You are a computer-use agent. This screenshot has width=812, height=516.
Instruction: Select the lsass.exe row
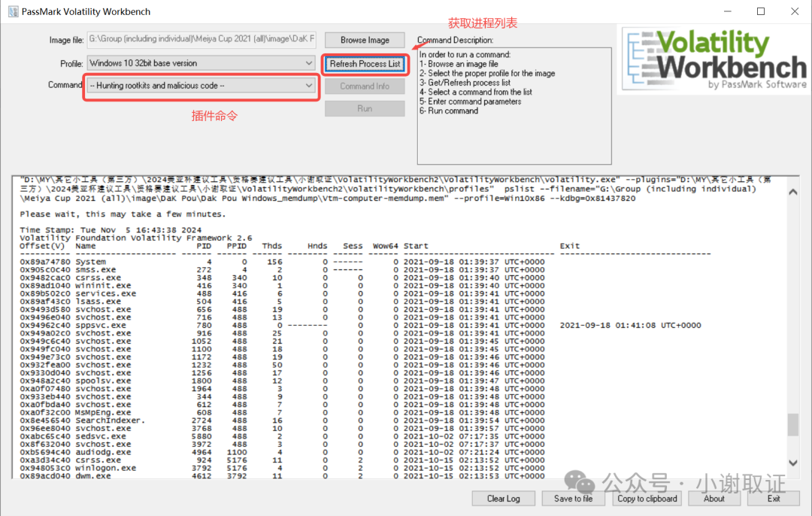[x=282, y=301]
